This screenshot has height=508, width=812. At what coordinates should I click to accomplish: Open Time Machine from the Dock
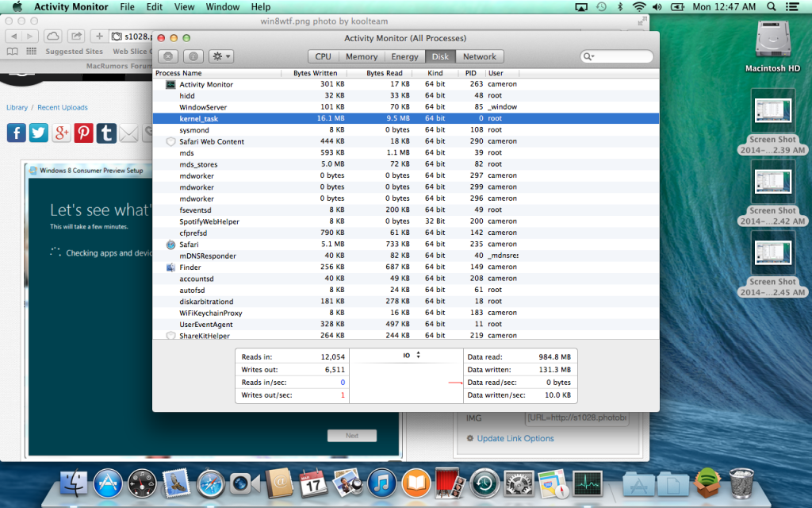pos(485,483)
